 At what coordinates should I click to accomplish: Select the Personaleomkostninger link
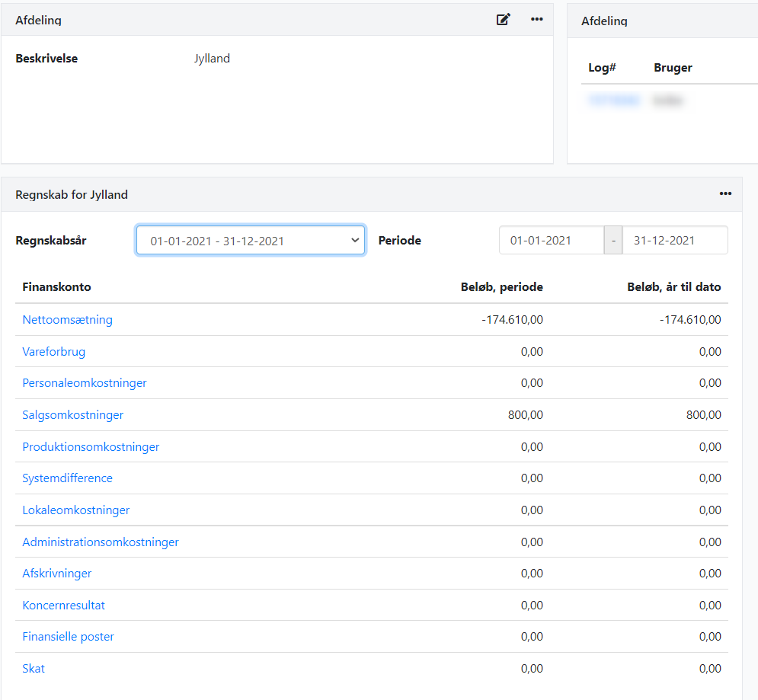(x=85, y=383)
